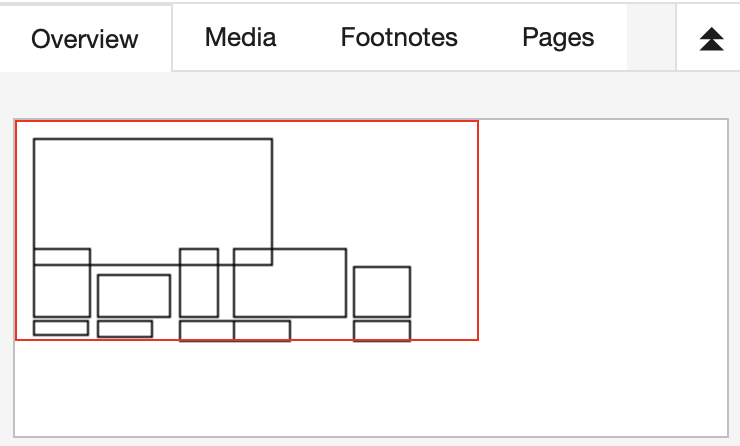Click blank space inside red viewport's right side
The width and height of the screenshot is (740, 446).
(x=445, y=200)
